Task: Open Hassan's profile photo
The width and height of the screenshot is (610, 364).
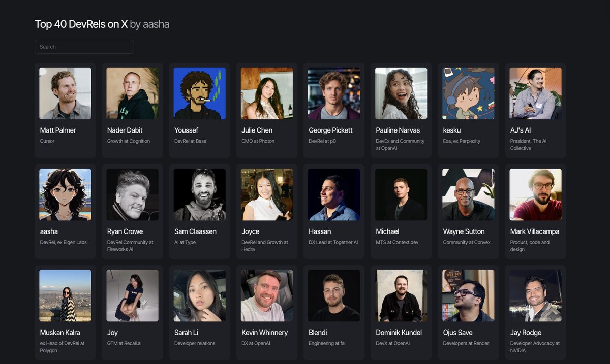Action: tap(333, 194)
